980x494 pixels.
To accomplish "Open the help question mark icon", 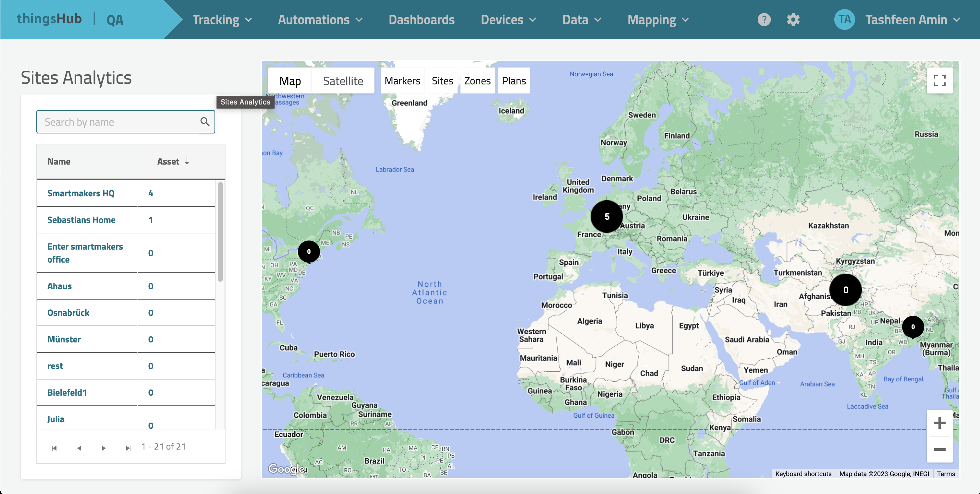I will click(764, 19).
